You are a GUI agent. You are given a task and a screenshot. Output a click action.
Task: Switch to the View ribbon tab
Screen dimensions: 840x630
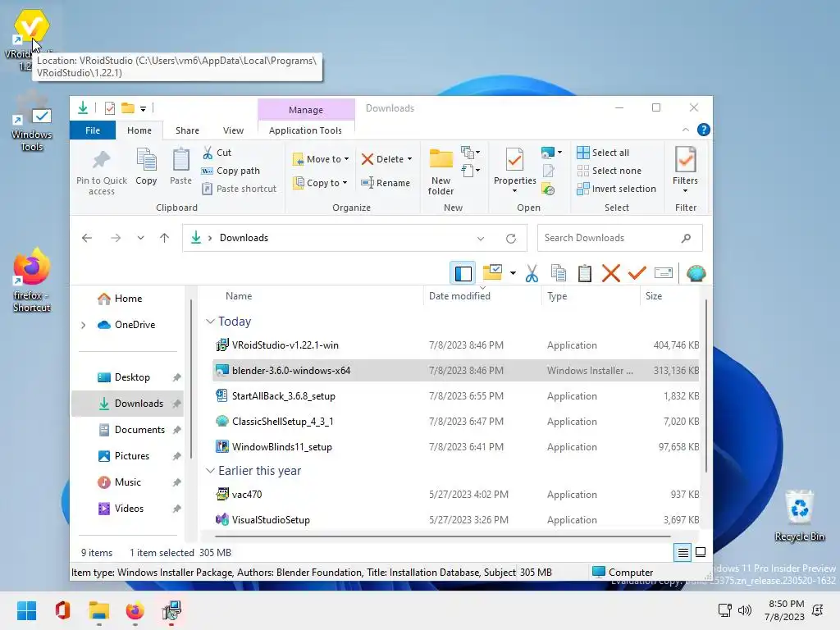pyautogui.click(x=233, y=130)
